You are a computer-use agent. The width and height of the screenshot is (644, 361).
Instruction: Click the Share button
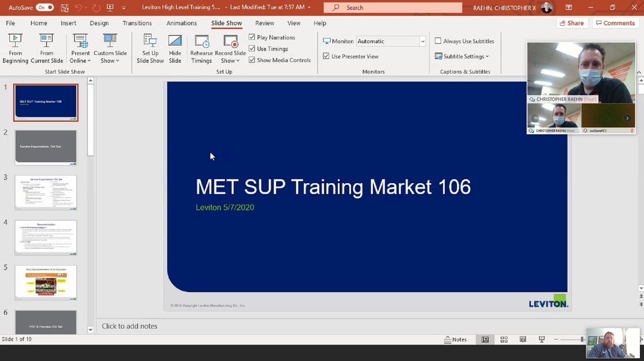coord(572,23)
